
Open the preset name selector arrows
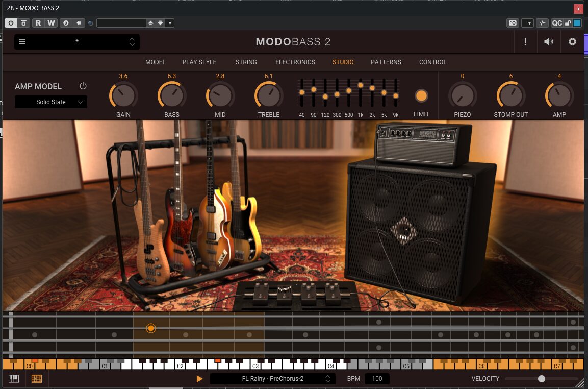coord(132,42)
